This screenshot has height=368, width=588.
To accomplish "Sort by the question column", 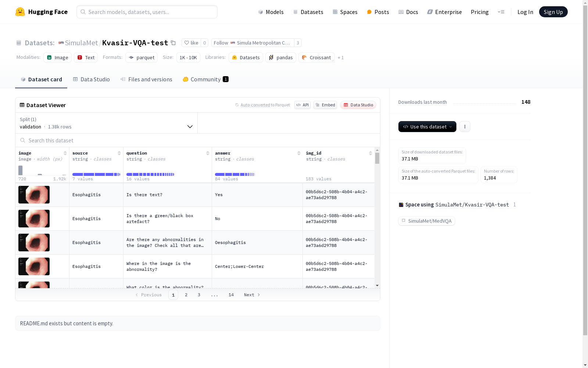I will click(208, 153).
